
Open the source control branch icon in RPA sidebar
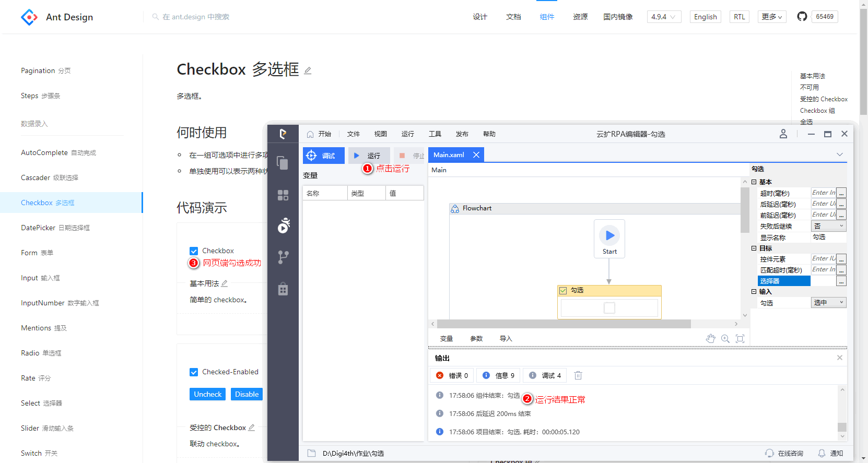283,257
